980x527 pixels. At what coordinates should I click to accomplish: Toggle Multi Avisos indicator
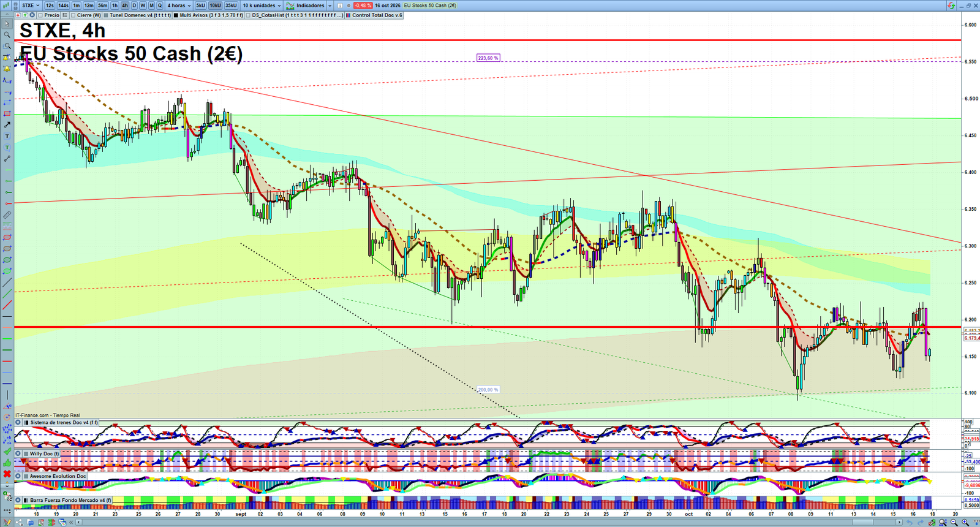tap(176, 15)
